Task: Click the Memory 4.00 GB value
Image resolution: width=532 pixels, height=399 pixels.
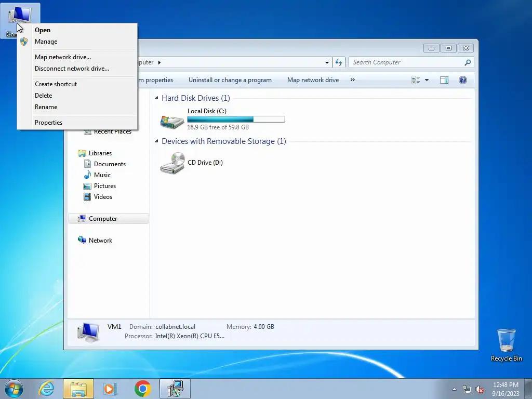Action: coord(264,327)
